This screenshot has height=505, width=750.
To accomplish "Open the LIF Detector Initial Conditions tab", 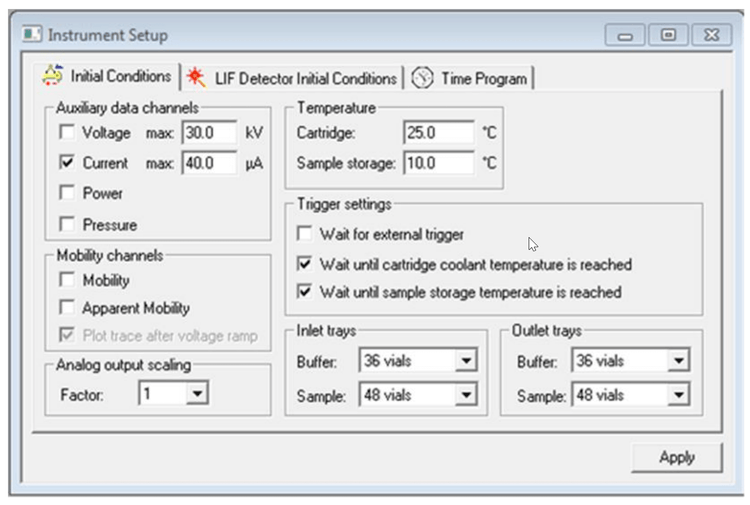I will (305, 78).
